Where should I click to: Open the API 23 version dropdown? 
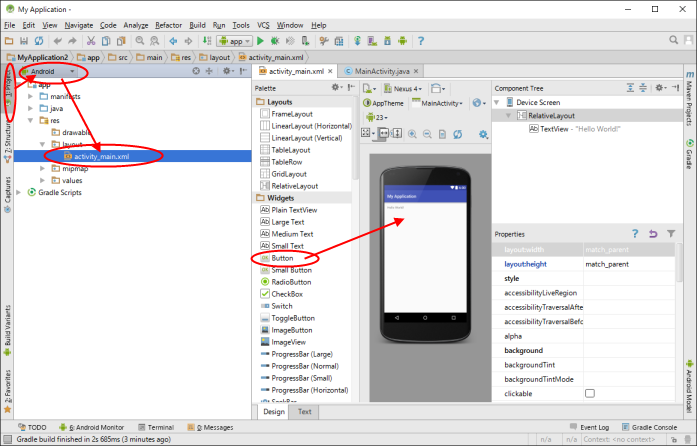[x=377, y=117]
